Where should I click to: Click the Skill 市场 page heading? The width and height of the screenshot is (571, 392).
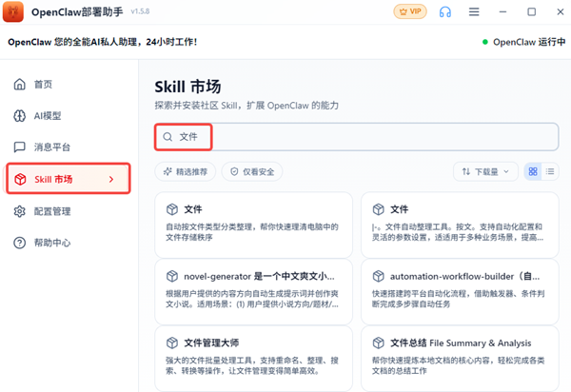click(x=187, y=87)
